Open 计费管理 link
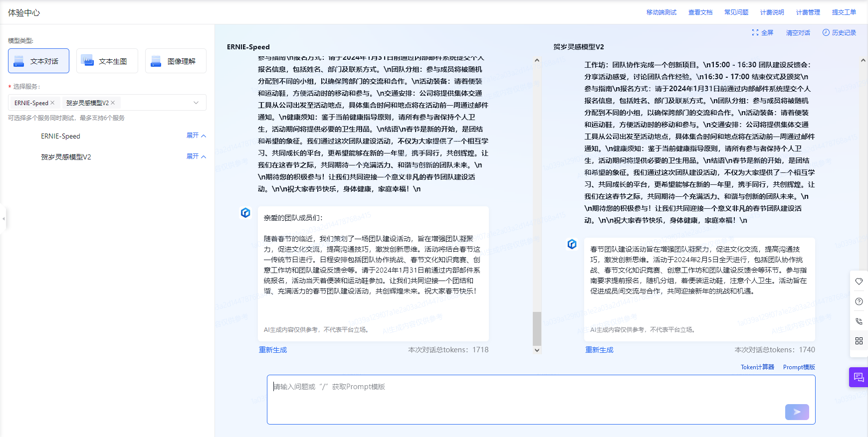This screenshot has height=437, width=868. point(808,12)
